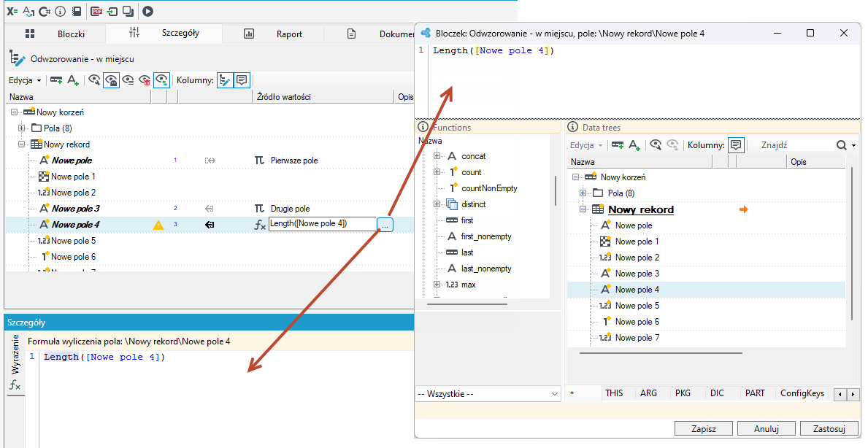Viewport: 868px width, 448px height.
Task: Click the add record icon beside Edycja
Action: tap(56, 80)
